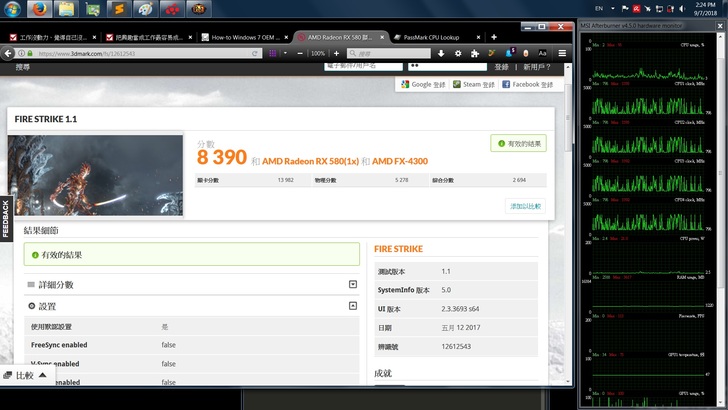Switch to the How-to Windows 7 OEM tab
728x410 pixels.
pyautogui.click(x=245, y=37)
